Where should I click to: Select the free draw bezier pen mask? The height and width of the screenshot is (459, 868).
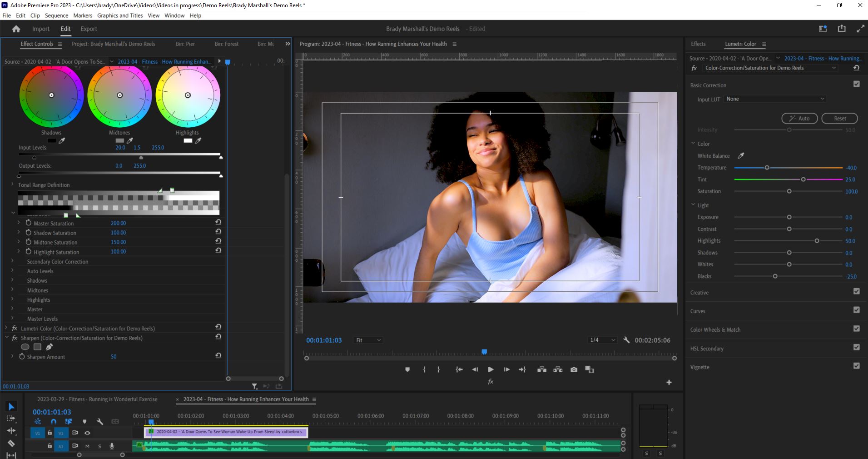click(49, 347)
